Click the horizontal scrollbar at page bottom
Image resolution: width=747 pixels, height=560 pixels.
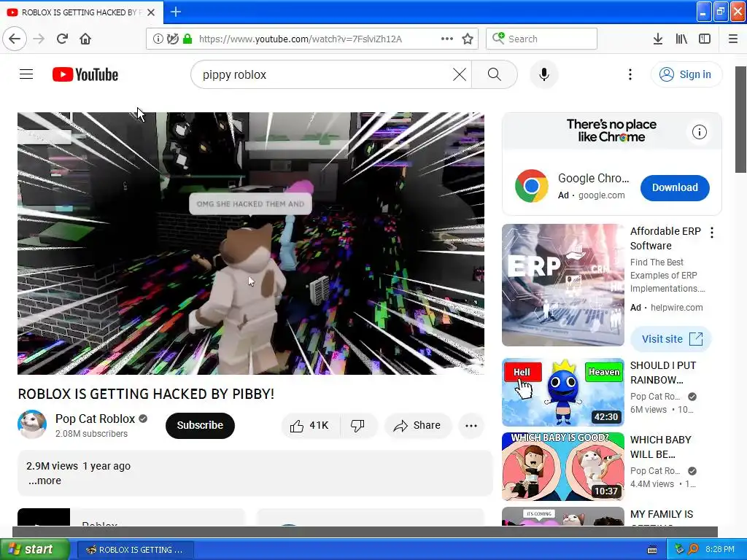pyautogui.click(x=365, y=532)
